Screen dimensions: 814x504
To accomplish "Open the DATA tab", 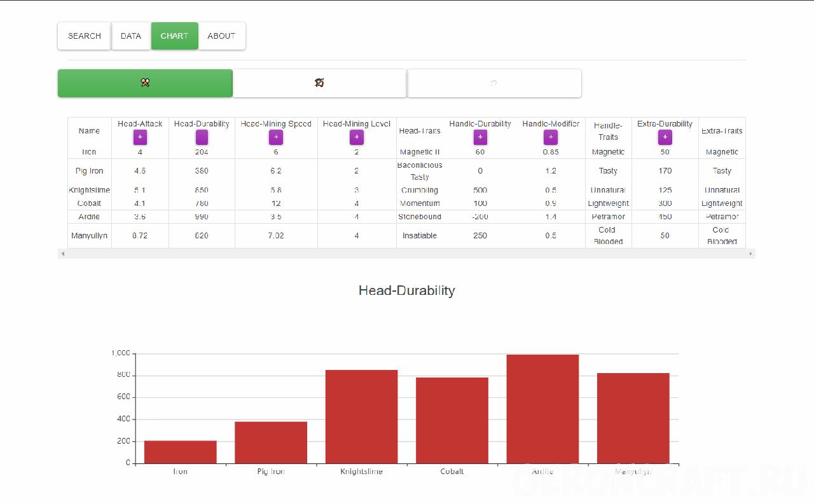I will (131, 36).
